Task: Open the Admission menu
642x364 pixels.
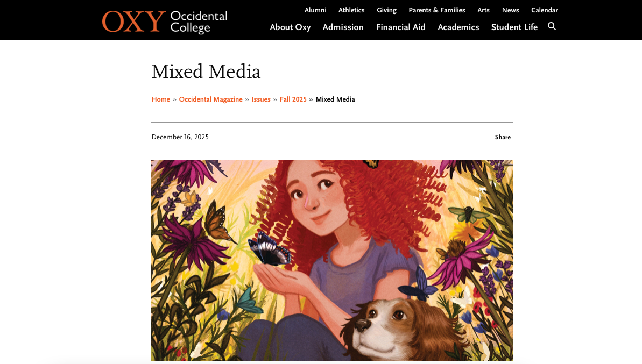Action: coord(343,27)
